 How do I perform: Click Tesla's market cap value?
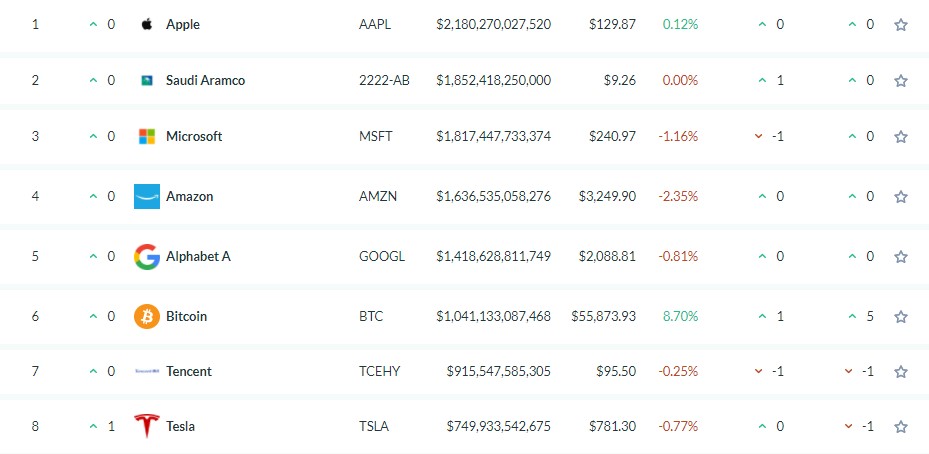(x=498, y=426)
